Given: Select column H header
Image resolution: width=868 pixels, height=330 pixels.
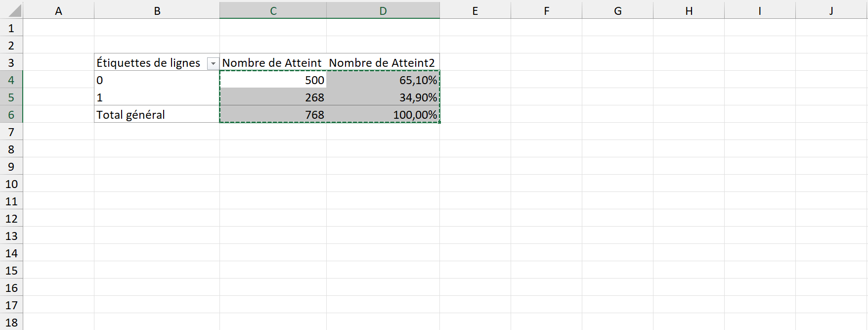Looking at the screenshot, I should click(x=689, y=11).
